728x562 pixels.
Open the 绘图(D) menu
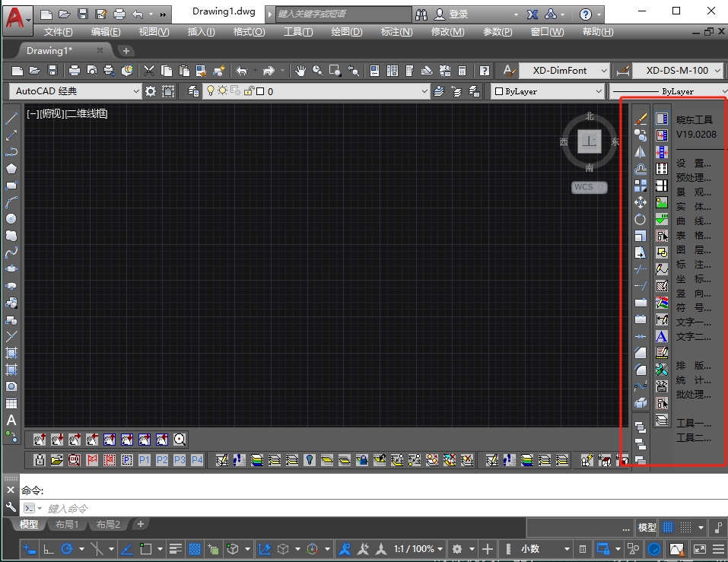pyautogui.click(x=346, y=31)
